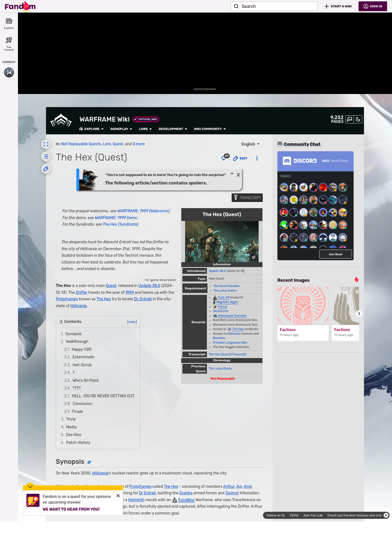Open the Protokol Longsword Skin link
The image size is (392, 545).
pyautogui.click(x=230, y=343)
